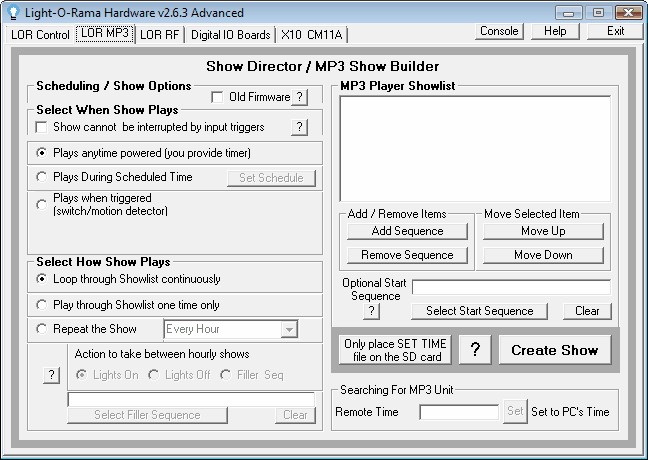
Task: Select 'Play through Showlist one time only'
Action: pyautogui.click(x=41, y=304)
